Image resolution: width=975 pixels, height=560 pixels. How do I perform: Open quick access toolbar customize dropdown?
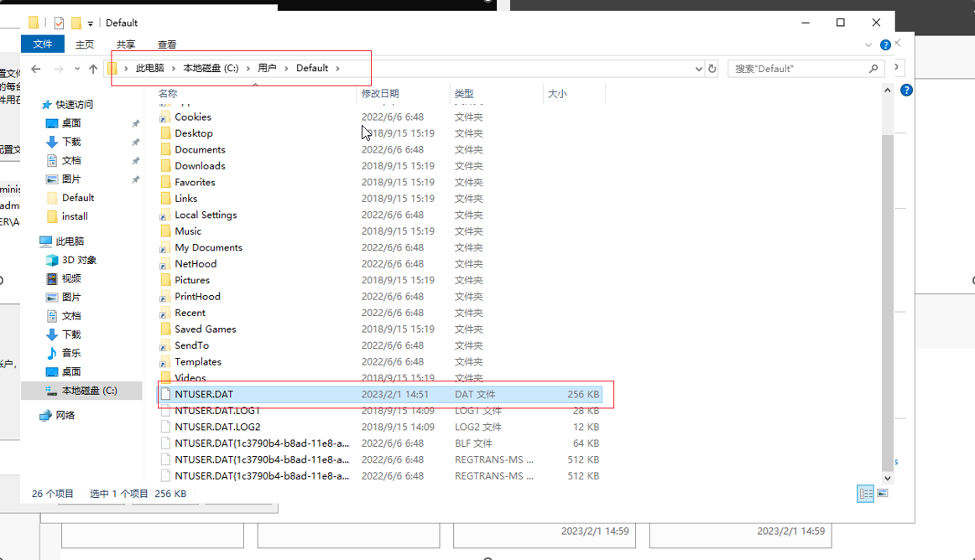pyautogui.click(x=90, y=23)
